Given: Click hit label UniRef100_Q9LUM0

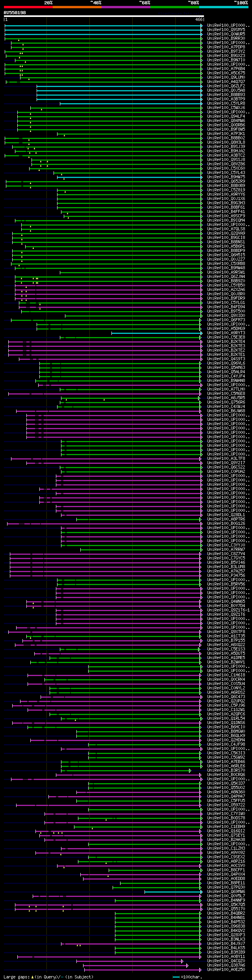Looking at the screenshot, I should coord(226,77).
